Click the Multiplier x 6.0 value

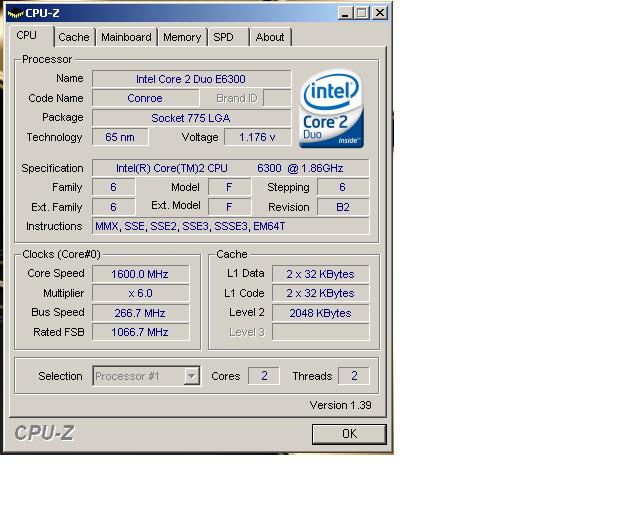click(140, 293)
